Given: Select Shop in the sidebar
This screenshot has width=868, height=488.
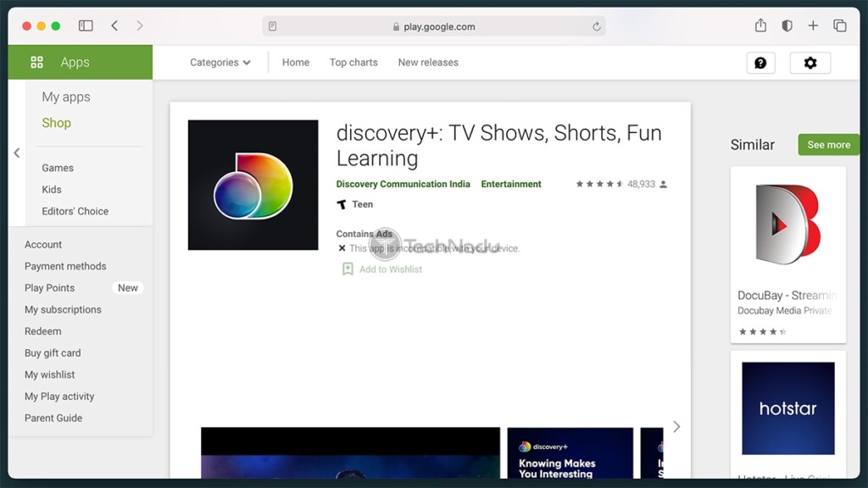Looking at the screenshot, I should 57,123.
